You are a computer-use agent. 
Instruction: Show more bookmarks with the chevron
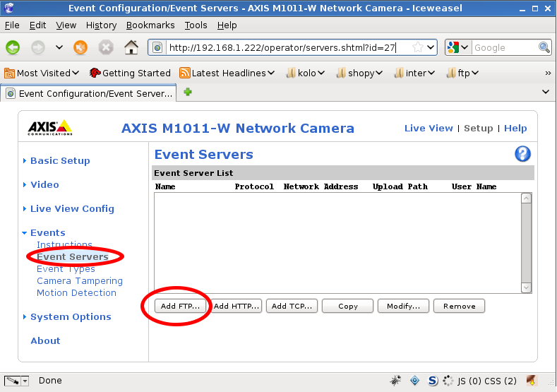click(x=548, y=73)
